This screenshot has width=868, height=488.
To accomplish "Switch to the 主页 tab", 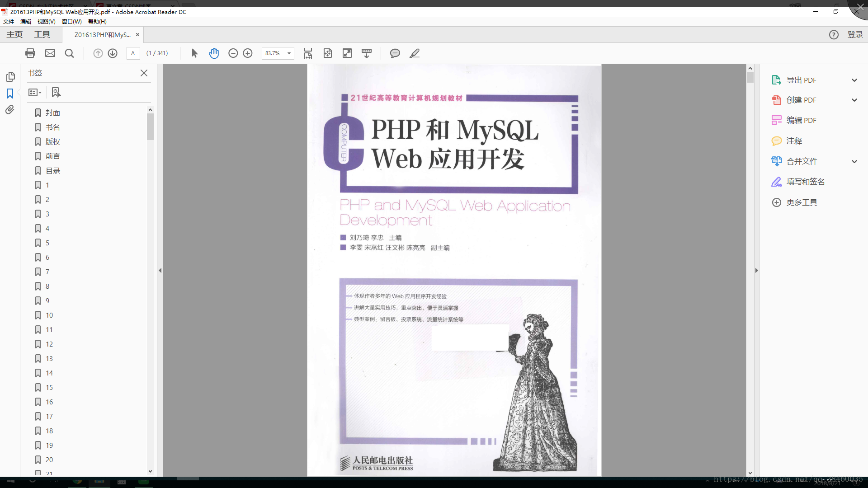I will (14, 35).
